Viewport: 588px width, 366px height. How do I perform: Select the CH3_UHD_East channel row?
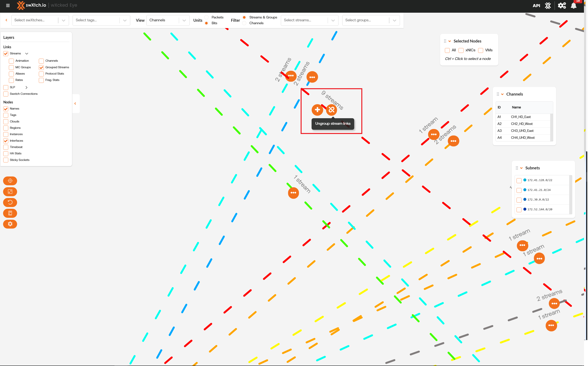[x=522, y=131]
